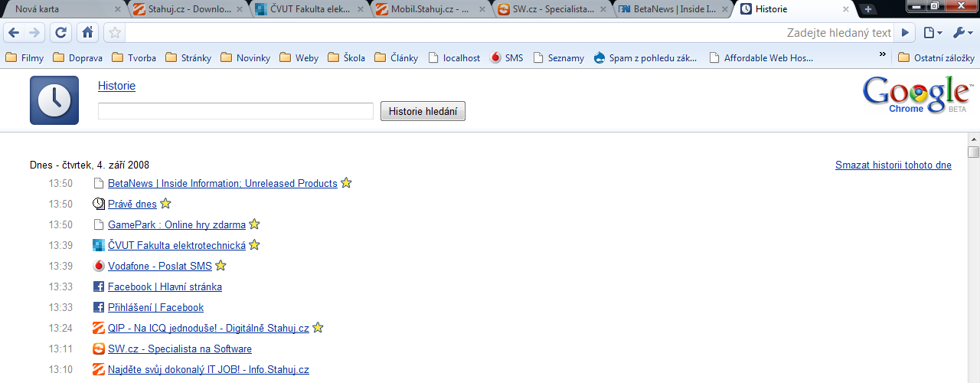Open the Škola bookmarks folder

click(346, 57)
